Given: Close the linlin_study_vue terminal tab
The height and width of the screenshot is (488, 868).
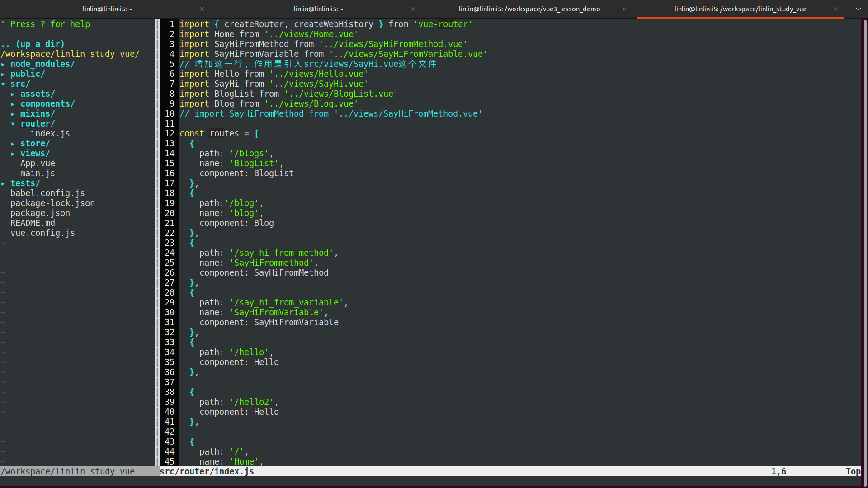Looking at the screenshot, I should tap(835, 9).
